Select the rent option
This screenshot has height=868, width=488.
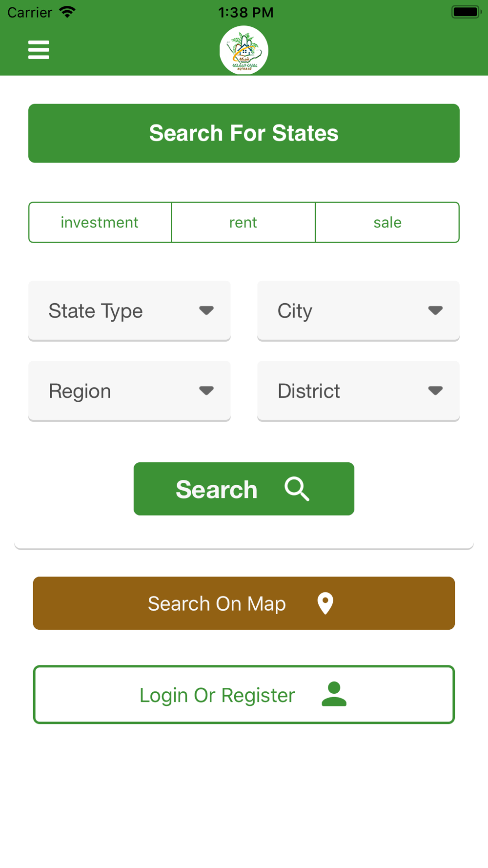click(244, 222)
